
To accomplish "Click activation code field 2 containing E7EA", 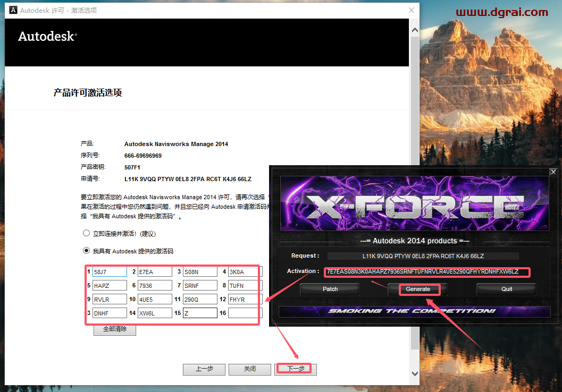I will (155, 272).
